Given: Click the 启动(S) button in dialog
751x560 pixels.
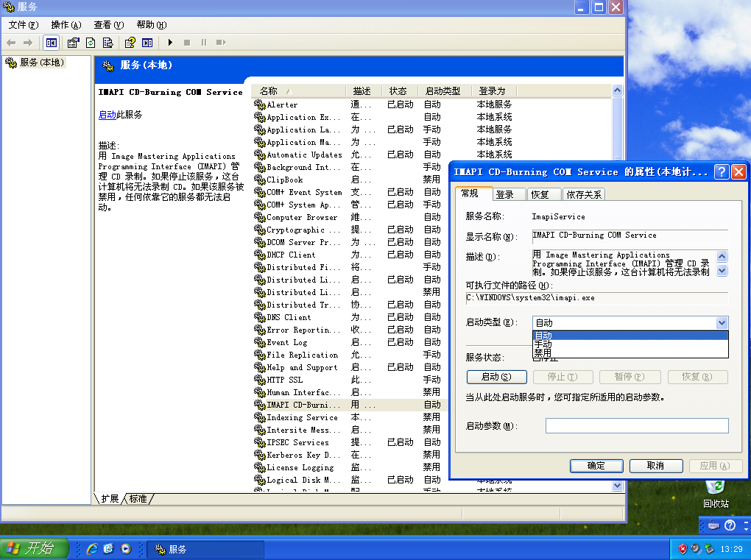Looking at the screenshot, I should (497, 377).
